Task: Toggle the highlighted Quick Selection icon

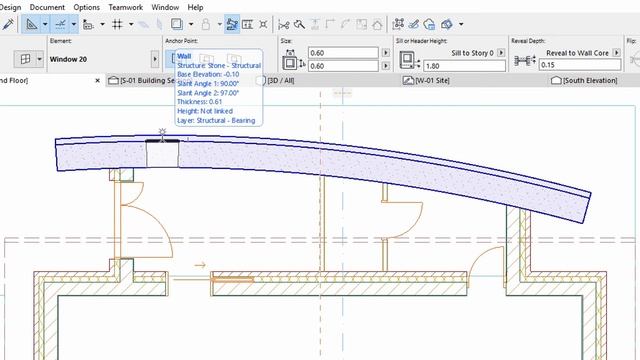Action: (232, 24)
